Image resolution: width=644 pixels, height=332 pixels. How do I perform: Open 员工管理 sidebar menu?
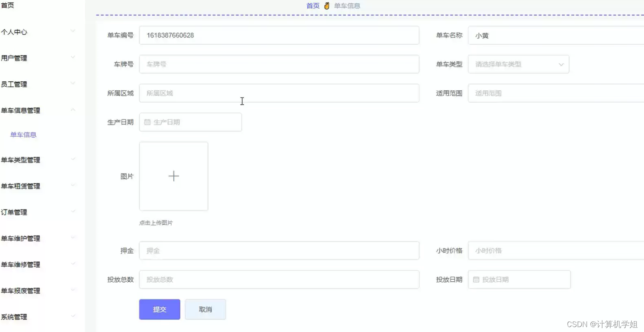(14, 84)
